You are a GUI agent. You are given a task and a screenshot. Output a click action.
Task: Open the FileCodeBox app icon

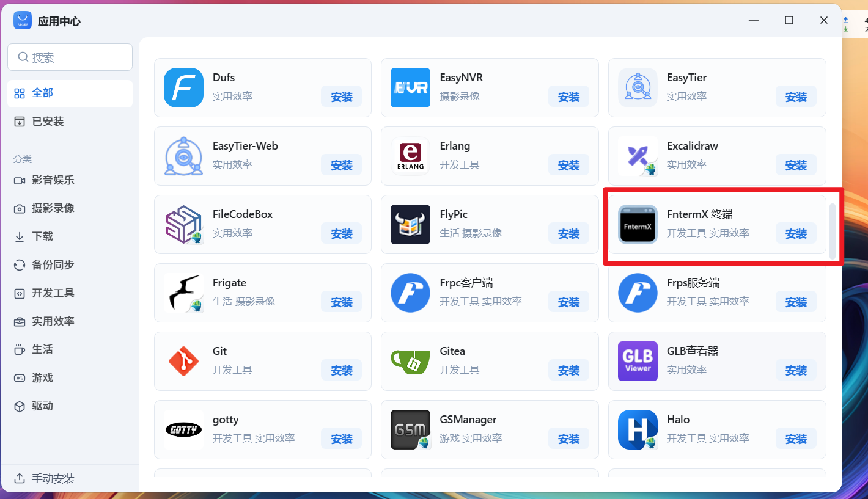point(183,224)
